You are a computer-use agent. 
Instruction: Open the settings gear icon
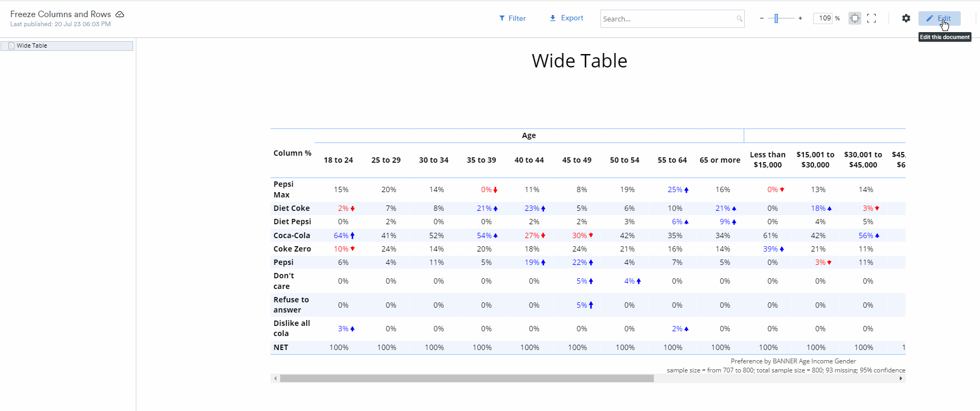906,18
